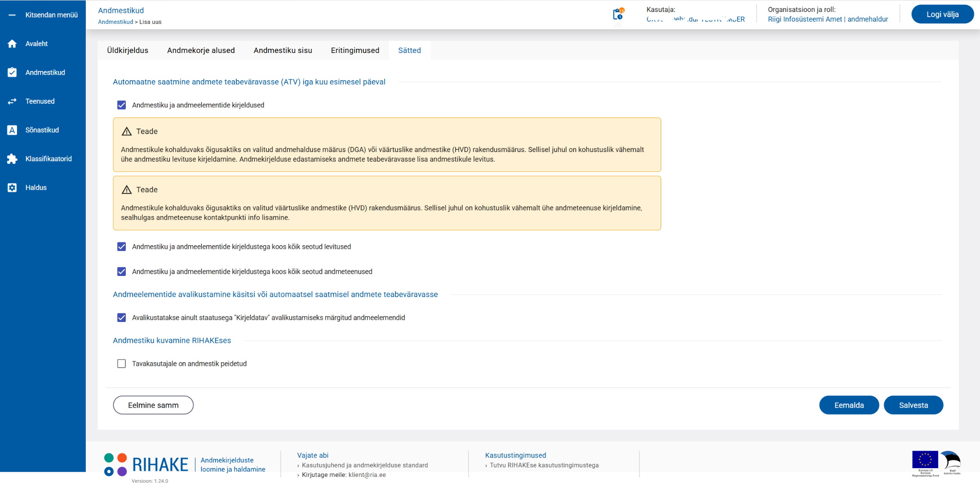This screenshot has width=980, height=487.
Task: Open Haldus via its gear icon
Action: [x=12, y=188]
